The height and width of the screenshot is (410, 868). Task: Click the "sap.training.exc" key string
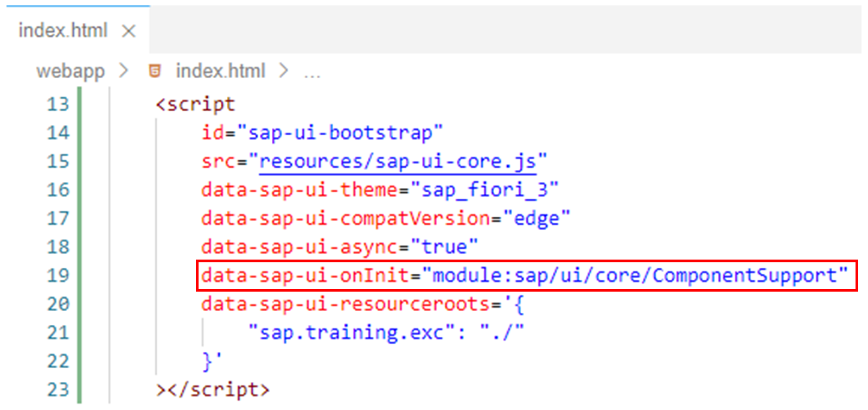pos(352,332)
